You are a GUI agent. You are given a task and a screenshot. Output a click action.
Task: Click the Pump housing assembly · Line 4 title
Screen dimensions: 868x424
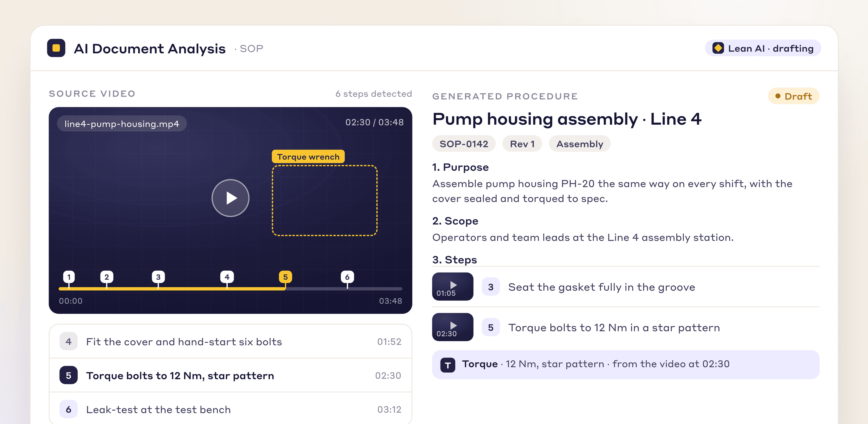tap(567, 119)
